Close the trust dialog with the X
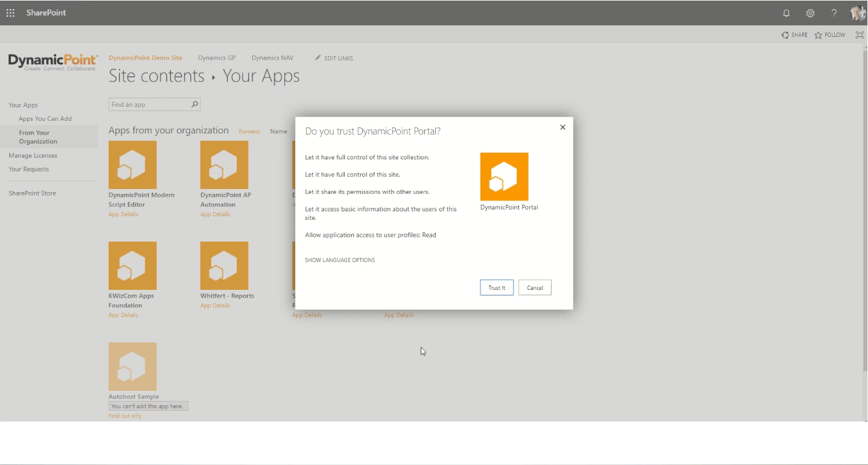 click(563, 127)
